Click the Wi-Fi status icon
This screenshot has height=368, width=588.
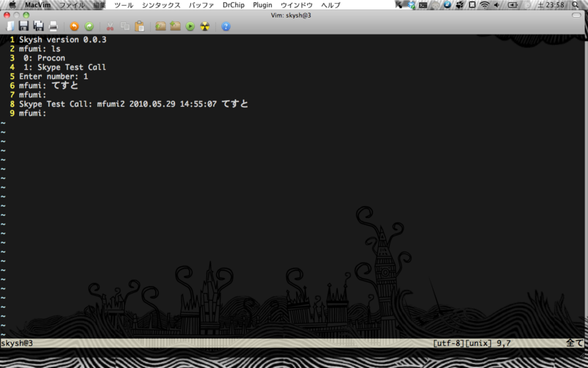tap(484, 5)
